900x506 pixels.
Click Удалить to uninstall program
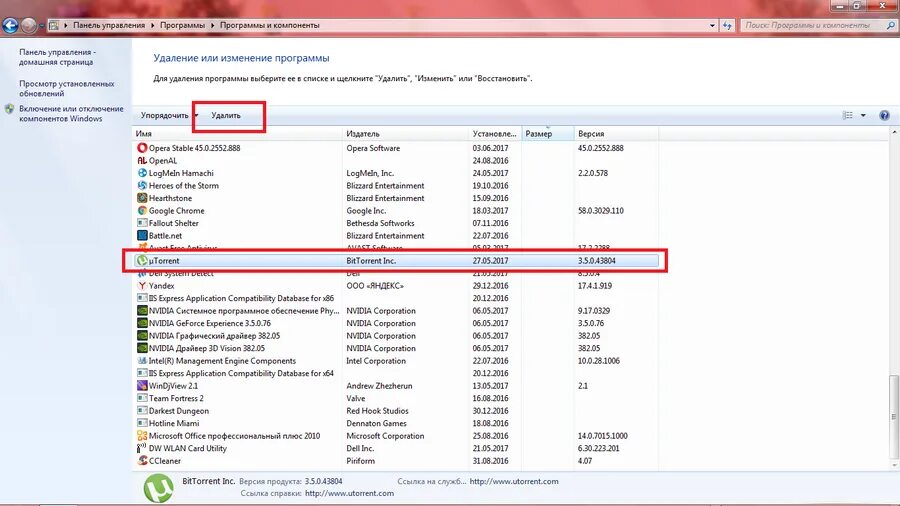[226, 115]
